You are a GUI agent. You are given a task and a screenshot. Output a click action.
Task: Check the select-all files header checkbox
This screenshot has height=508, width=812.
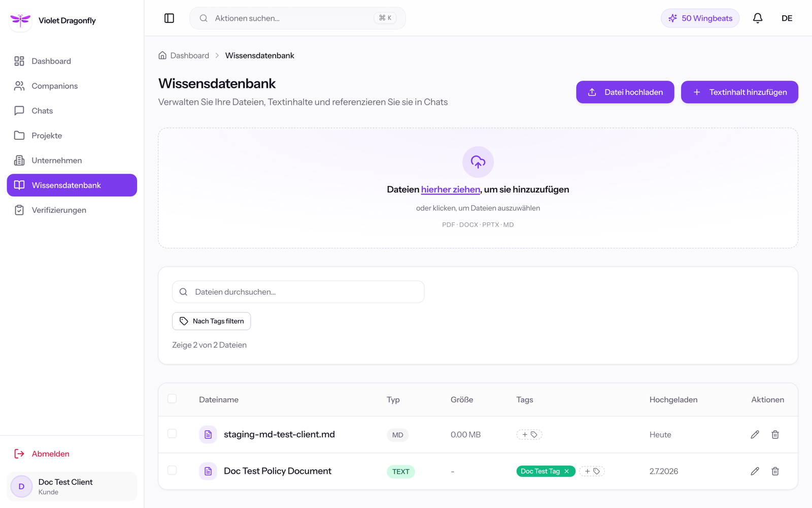tap(172, 399)
